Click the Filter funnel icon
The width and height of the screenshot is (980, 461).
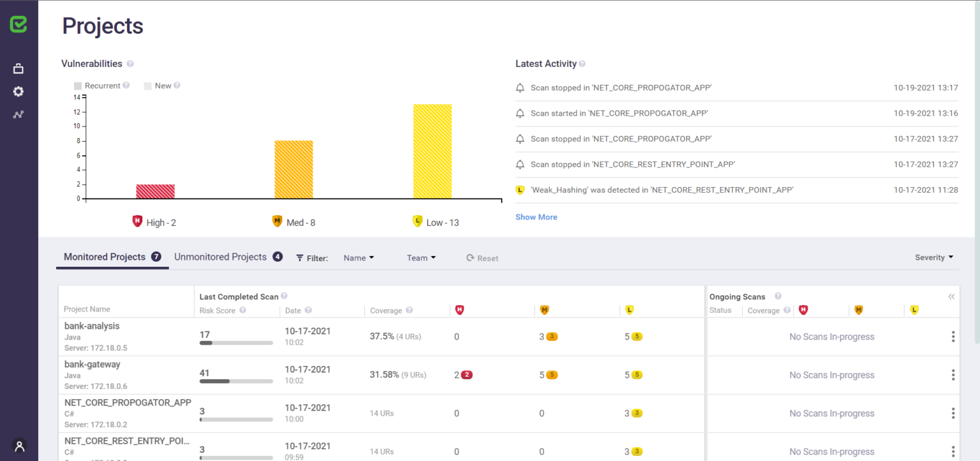pyautogui.click(x=299, y=258)
